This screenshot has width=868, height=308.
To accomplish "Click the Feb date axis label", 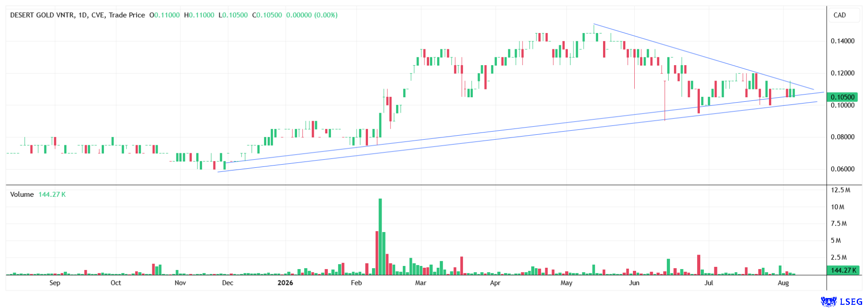I will pyautogui.click(x=356, y=283).
